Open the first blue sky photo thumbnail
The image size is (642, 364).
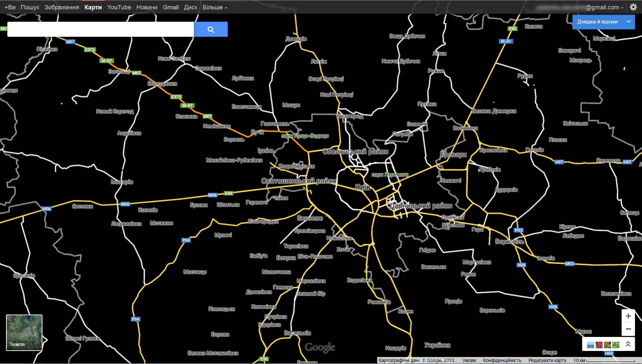591,345
